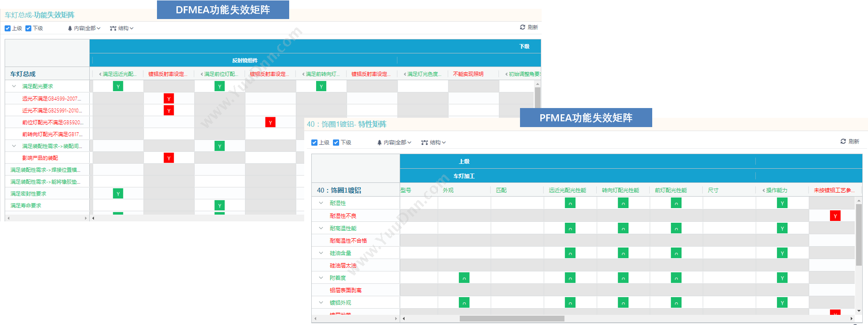The width and height of the screenshot is (868, 325).
Task: Open 结构 dropdown in PFMEA panel
Action: [x=433, y=143]
